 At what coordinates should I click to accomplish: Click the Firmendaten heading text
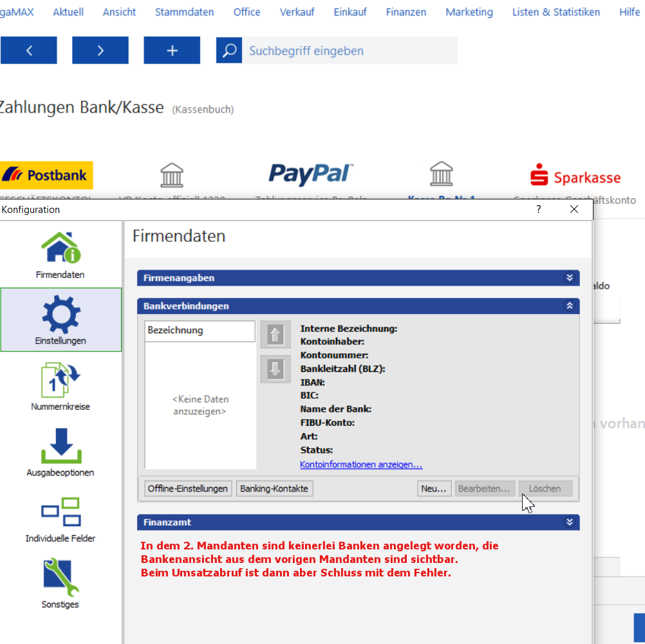pos(179,236)
